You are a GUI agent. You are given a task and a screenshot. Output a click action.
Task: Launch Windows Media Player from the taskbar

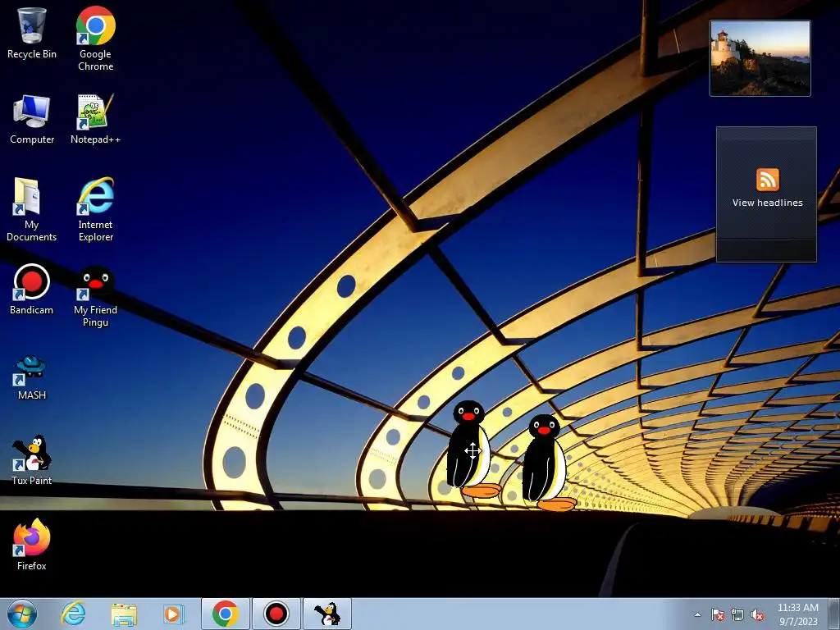(173, 614)
